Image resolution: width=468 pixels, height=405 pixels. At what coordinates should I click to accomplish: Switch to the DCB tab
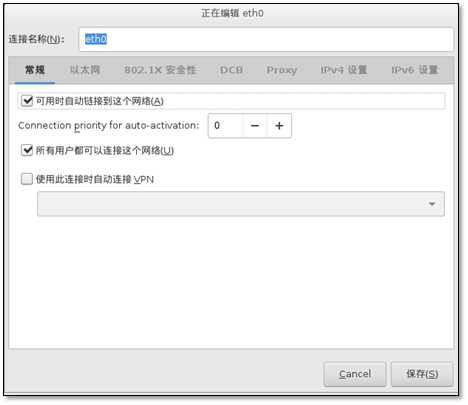tap(231, 70)
